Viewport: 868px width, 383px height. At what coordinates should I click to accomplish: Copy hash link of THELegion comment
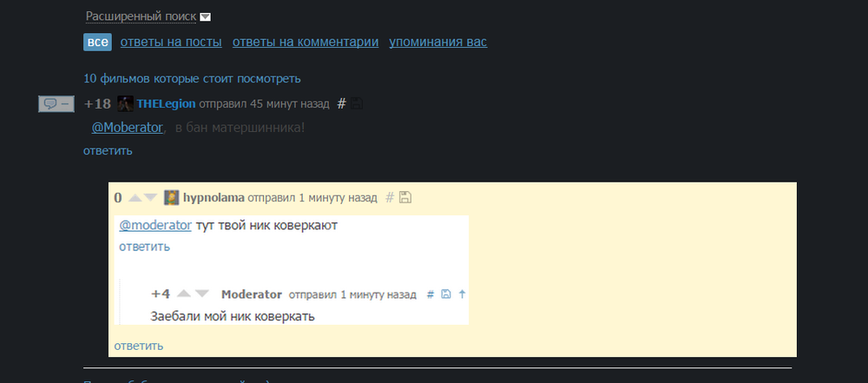pyautogui.click(x=341, y=103)
